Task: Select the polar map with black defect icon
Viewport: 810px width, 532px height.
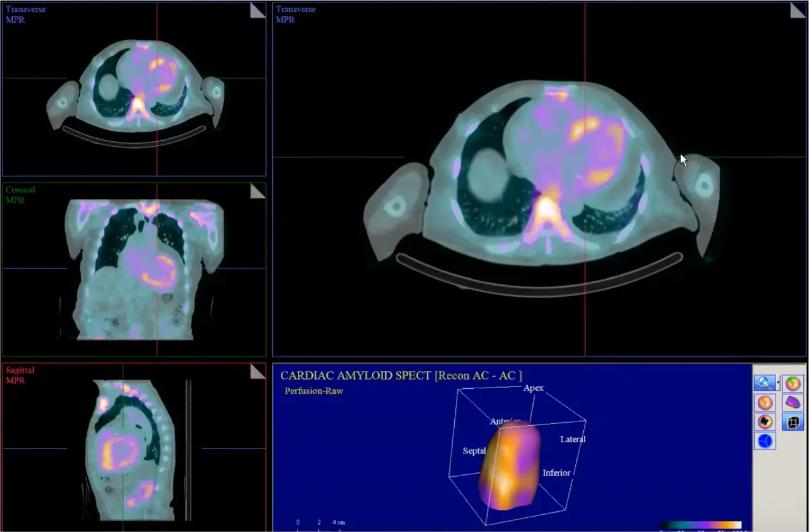Action: (765, 422)
